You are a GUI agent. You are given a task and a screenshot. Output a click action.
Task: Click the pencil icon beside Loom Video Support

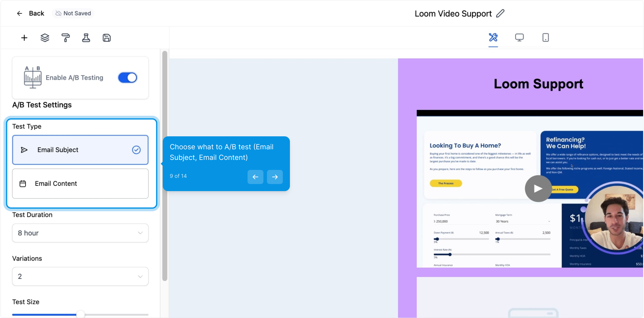500,14
